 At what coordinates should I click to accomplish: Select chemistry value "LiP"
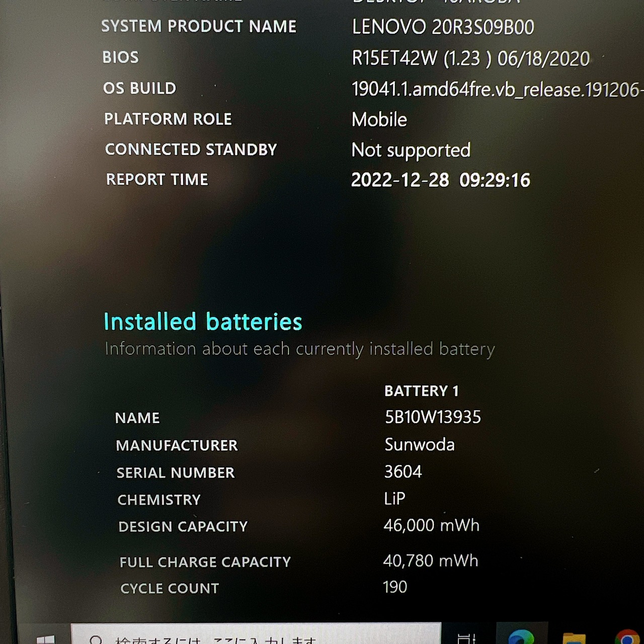click(395, 499)
